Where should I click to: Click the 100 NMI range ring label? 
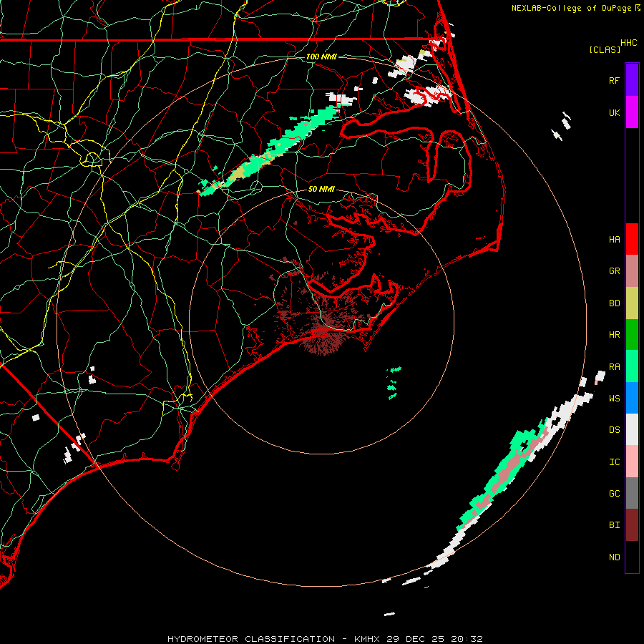click(x=321, y=57)
